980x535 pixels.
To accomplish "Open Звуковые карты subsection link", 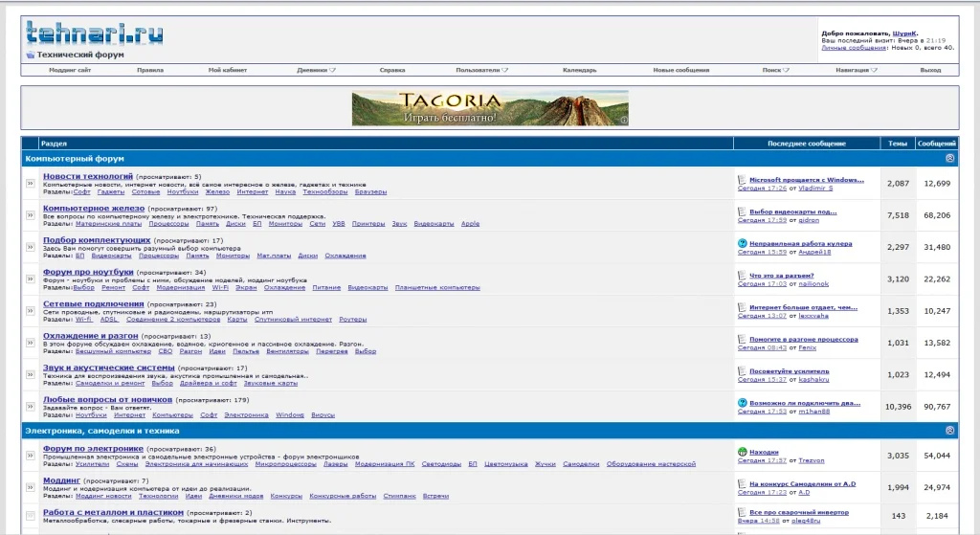I will [x=271, y=383].
